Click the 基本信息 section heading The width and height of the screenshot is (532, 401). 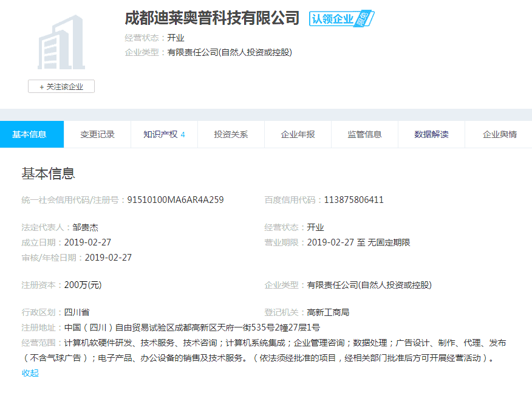point(48,174)
